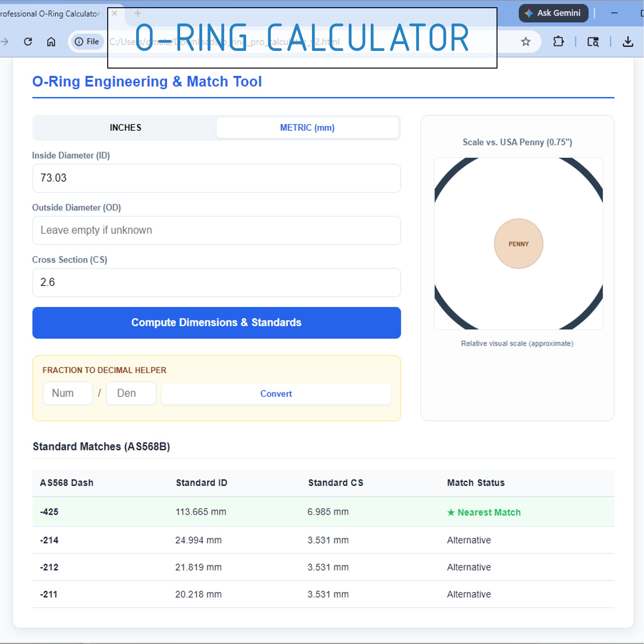Open the tab search icon in toolbar
Screen dimensions: 644x644
pyautogui.click(x=593, y=42)
